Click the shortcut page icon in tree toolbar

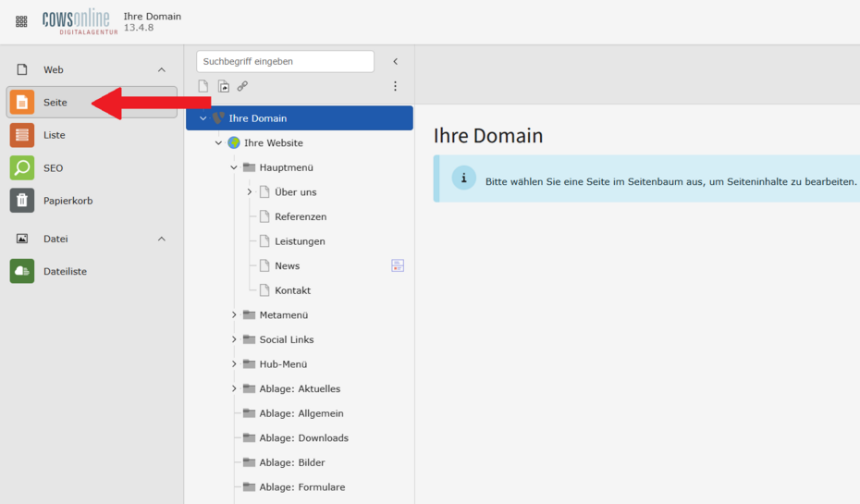pos(223,86)
